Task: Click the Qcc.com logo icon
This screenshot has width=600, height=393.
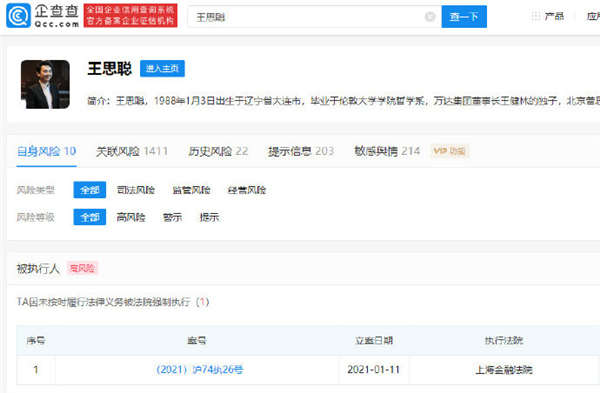Action: tap(18, 16)
